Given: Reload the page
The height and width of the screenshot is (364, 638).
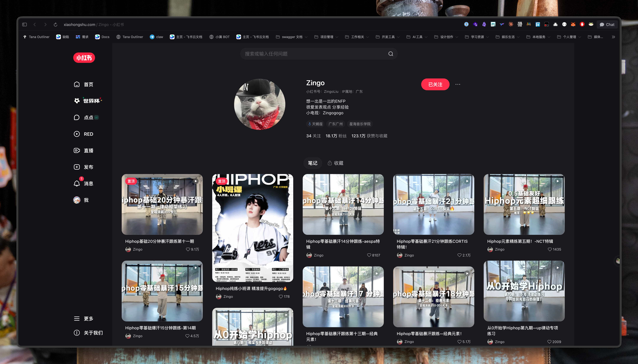Looking at the screenshot, I should [56, 24].
